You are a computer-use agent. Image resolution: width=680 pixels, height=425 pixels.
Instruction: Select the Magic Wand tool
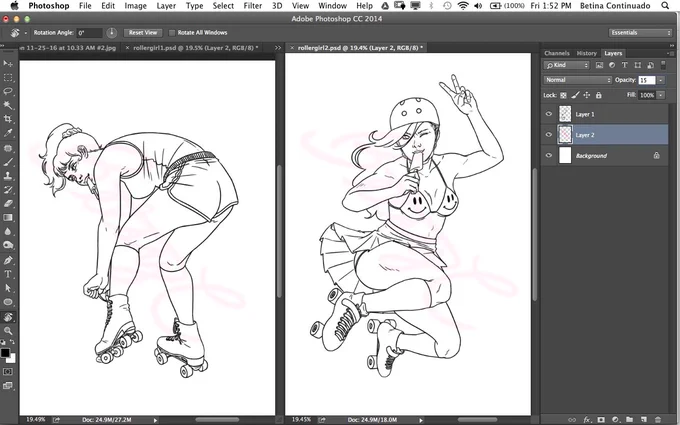8,105
